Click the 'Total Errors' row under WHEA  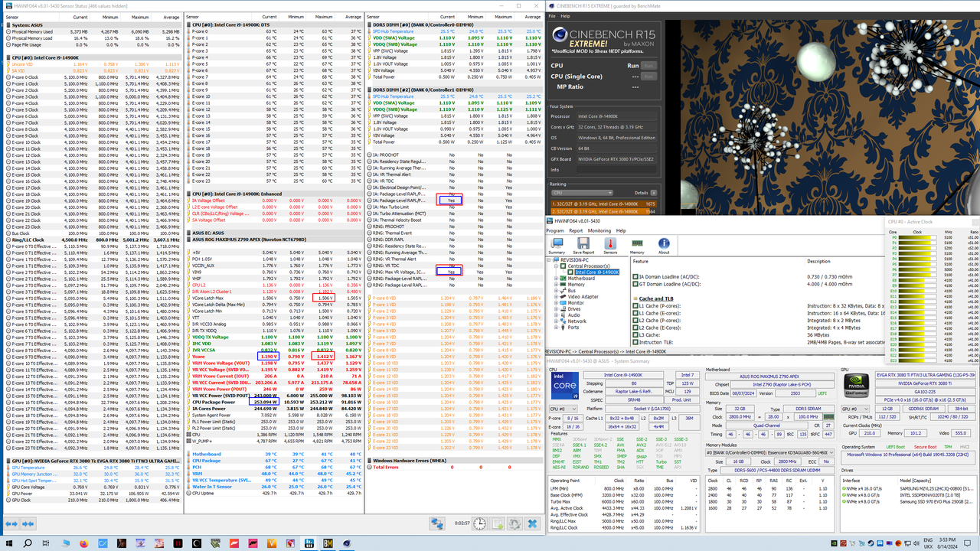[x=456, y=467]
